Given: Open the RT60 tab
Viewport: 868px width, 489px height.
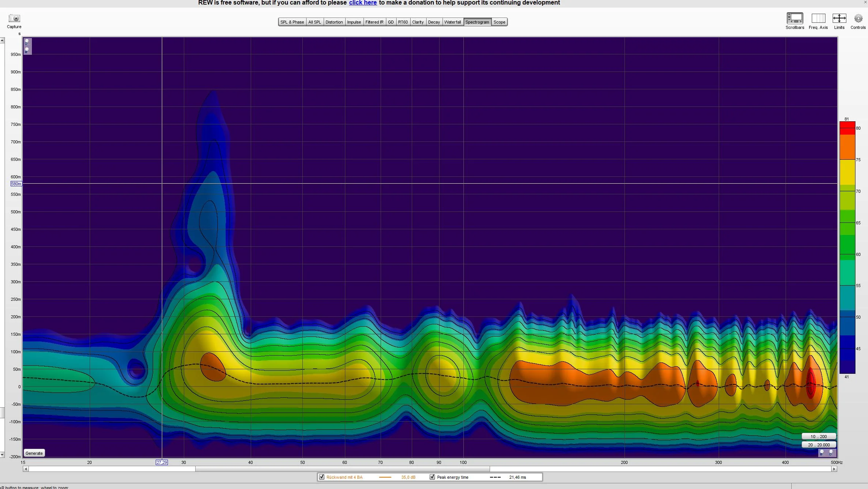Looking at the screenshot, I should coord(403,22).
